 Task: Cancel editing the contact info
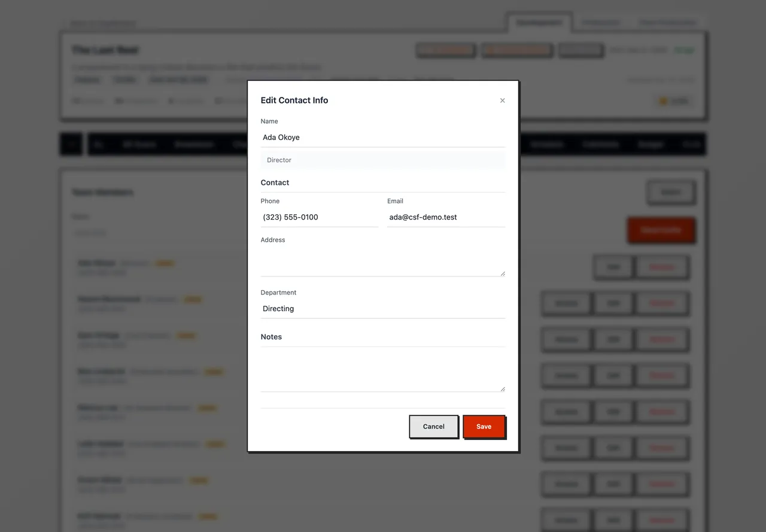coord(434,427)
